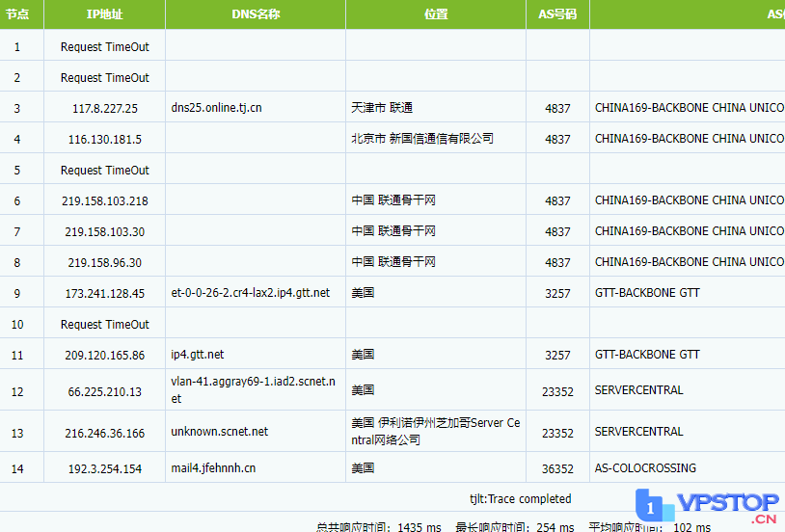785x532 pixels.
Task: Click 中国 联通骨干网 in node 7 row
Action: (x=393, y=230)
